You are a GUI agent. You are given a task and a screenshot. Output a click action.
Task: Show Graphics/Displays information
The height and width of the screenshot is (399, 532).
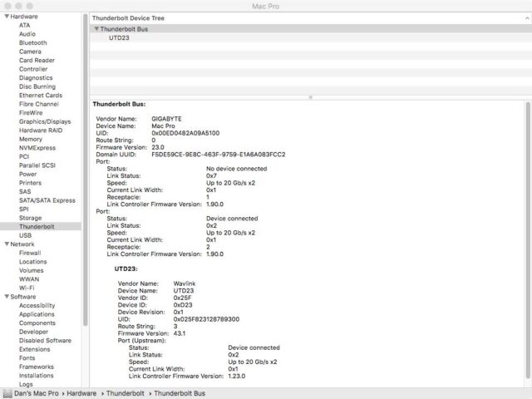[45, 121]
